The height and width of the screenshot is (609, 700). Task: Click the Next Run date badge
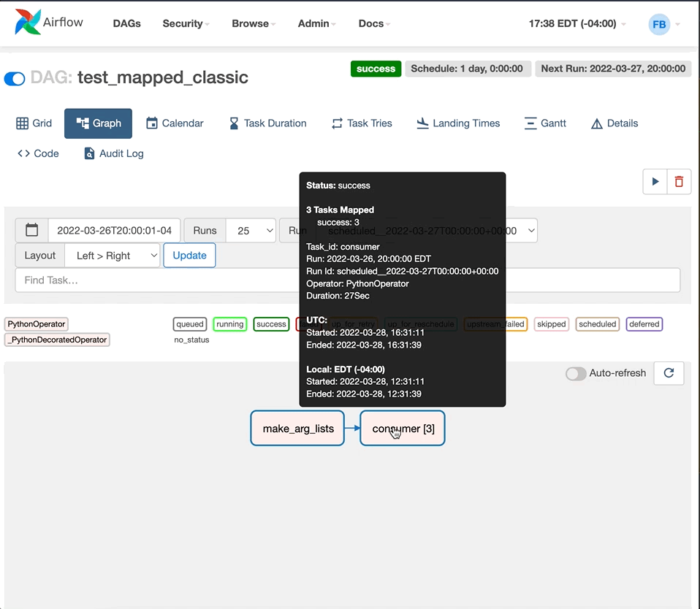[x=613, y=69]
